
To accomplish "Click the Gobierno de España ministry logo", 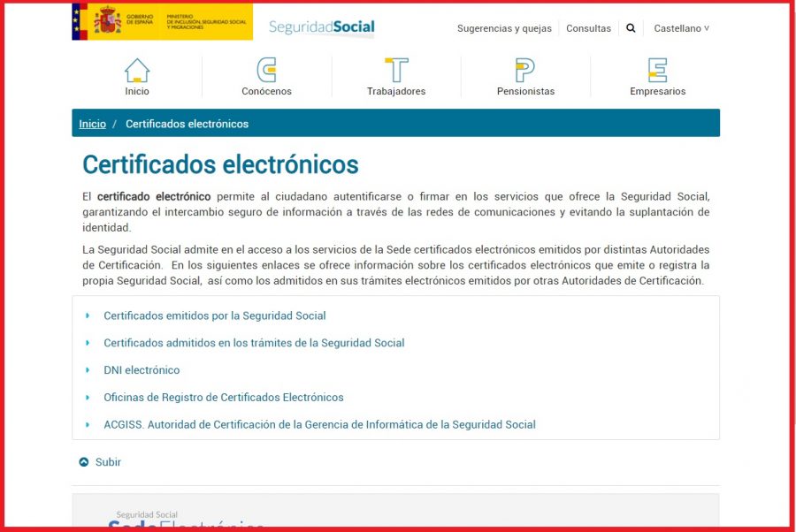I will point(162,21).
